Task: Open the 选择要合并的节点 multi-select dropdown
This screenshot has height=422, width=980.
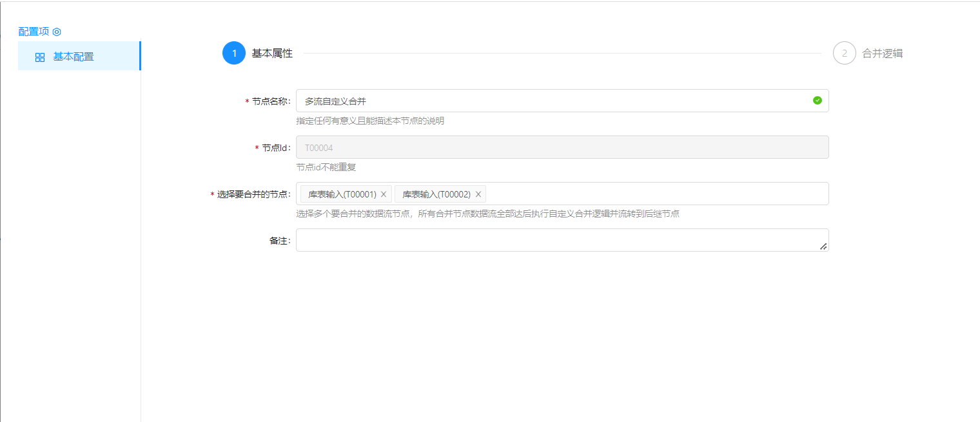Action: [x=651, y=194]
